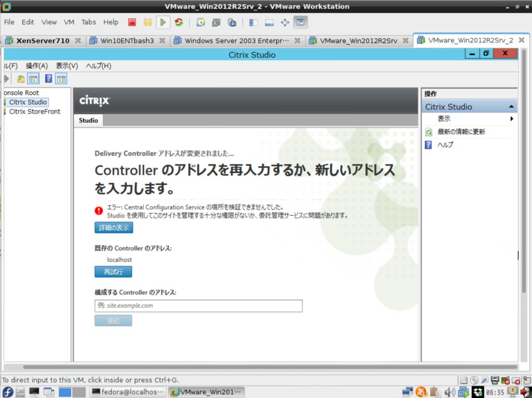Switch to the Win10ENTbash3 tab
532x398 pixels.
pos(127,40)
